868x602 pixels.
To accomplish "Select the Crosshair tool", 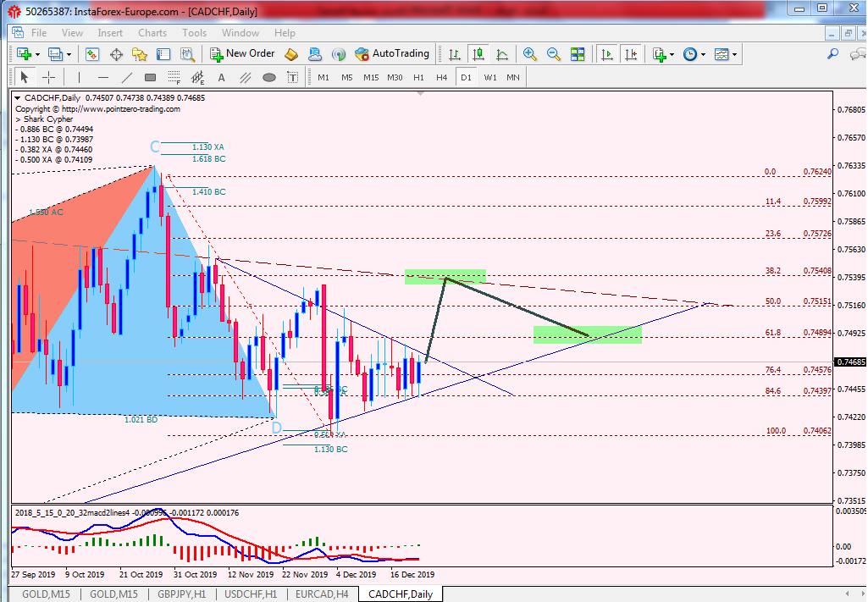I will pyautogui.click(x=49, y=77).
